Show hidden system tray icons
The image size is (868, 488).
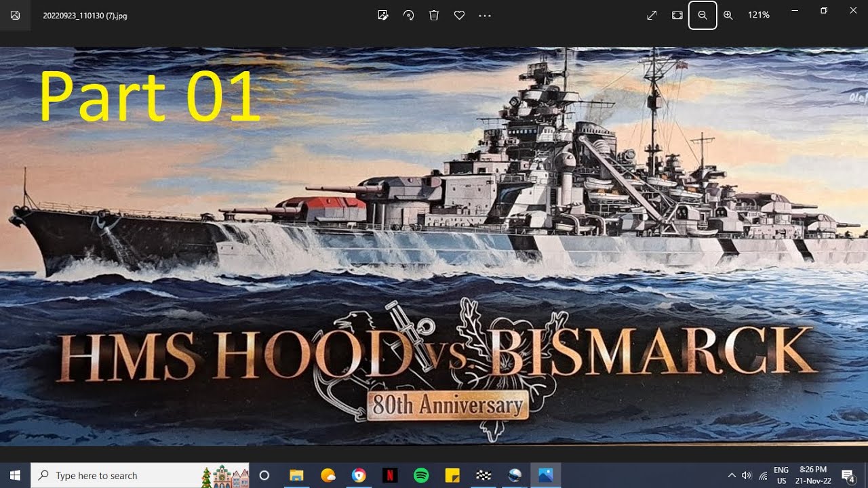point(732,475)
